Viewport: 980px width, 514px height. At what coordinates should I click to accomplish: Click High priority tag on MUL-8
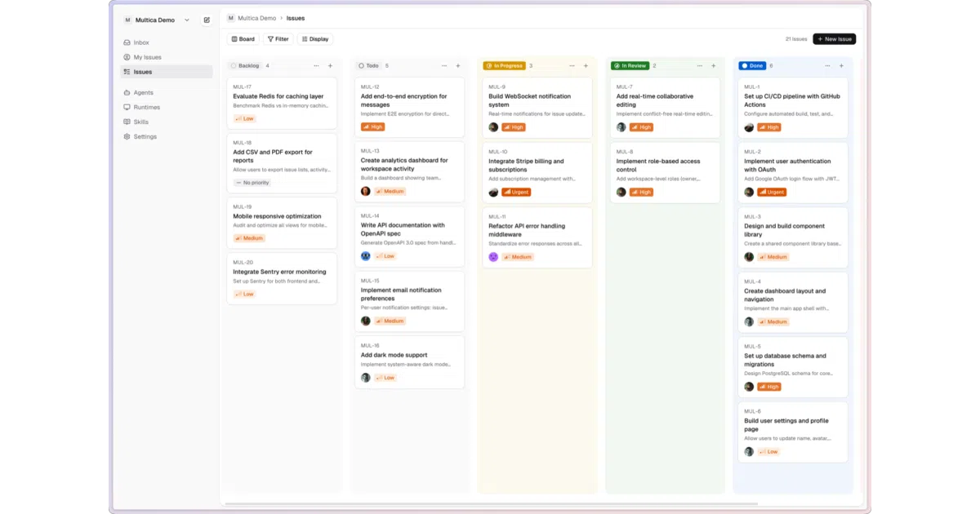642,192
